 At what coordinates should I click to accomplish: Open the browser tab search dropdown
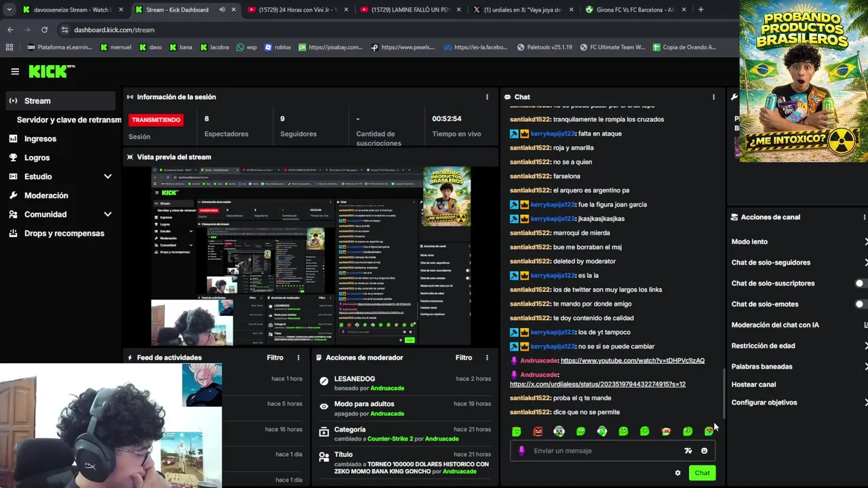9,9
